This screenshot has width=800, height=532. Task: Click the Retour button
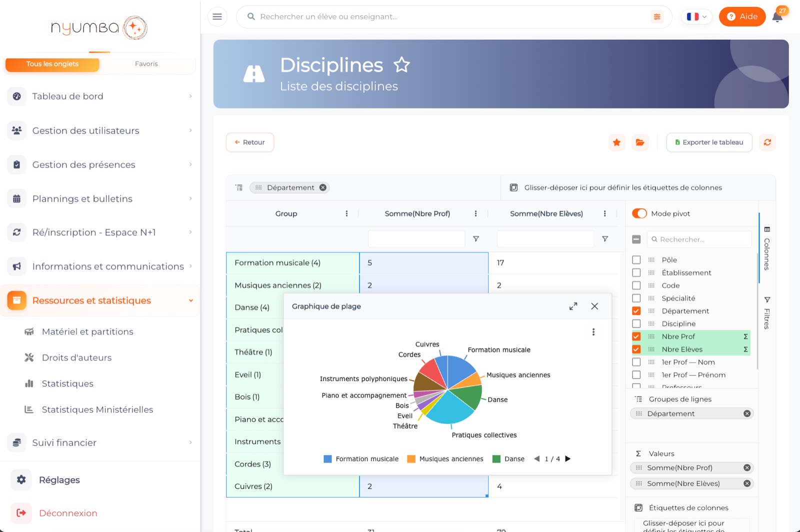point(250,142)
